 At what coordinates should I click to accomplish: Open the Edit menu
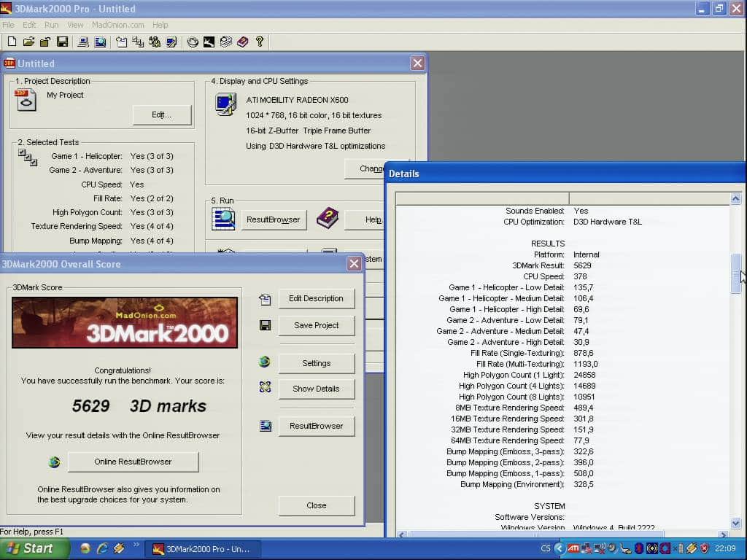29,25
